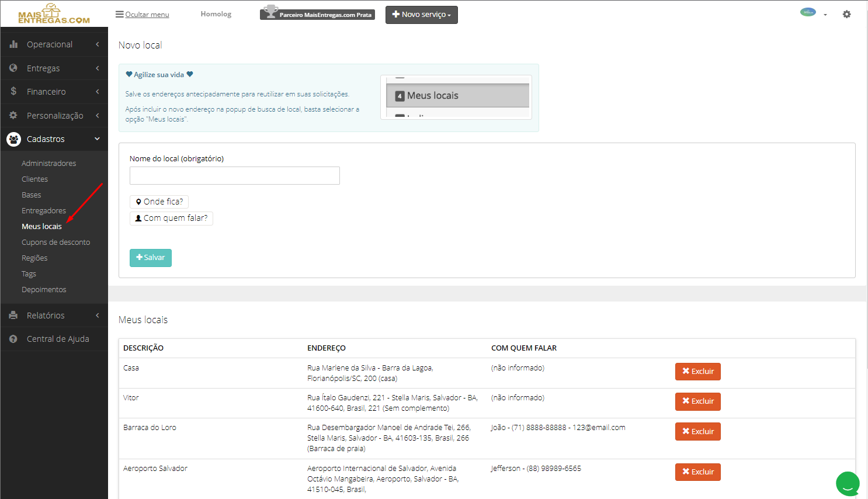Open the green chat bubble widget

848,484
